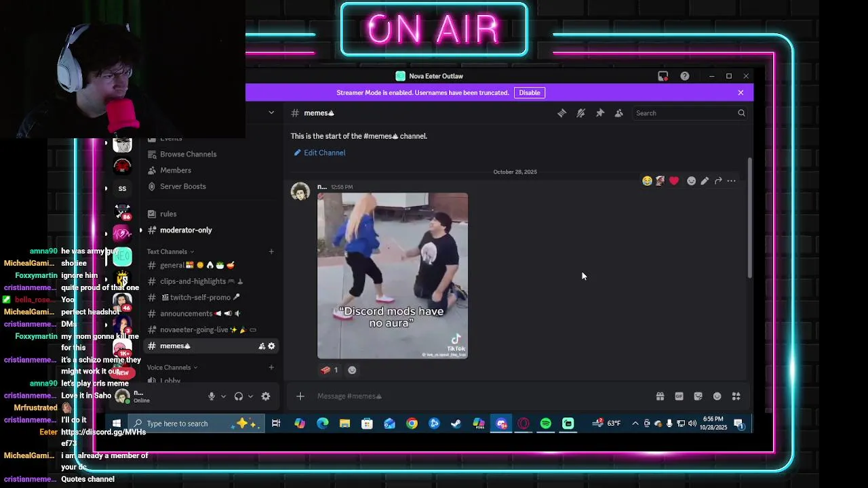Open the twitch-self-promo channel
The image size is (868, 488).
212,298
